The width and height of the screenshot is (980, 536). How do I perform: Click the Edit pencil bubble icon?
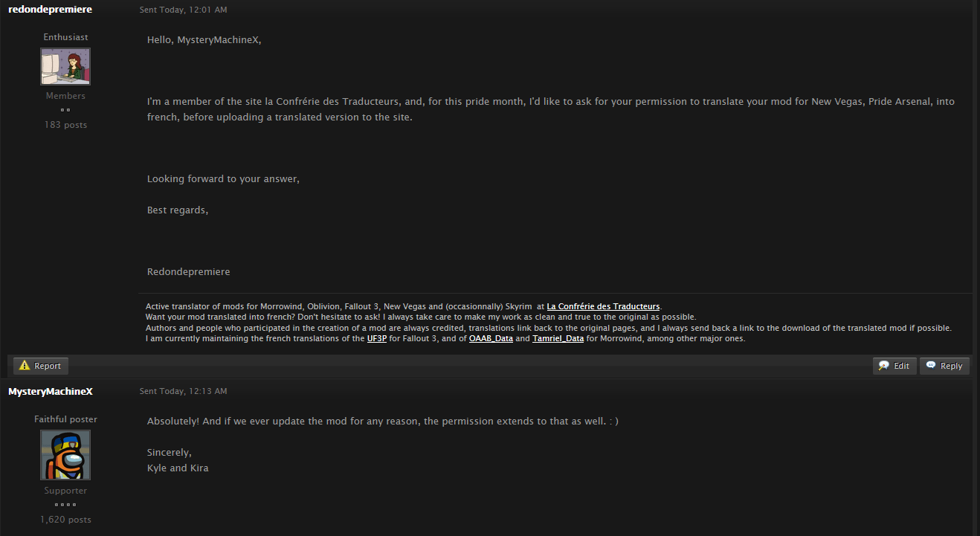(x=884, y=366)
